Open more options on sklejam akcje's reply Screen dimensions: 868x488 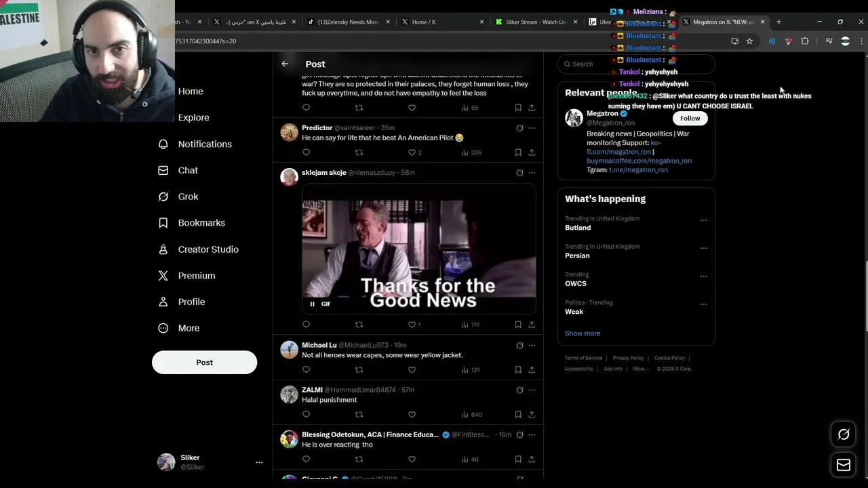(x=532, y=173)
